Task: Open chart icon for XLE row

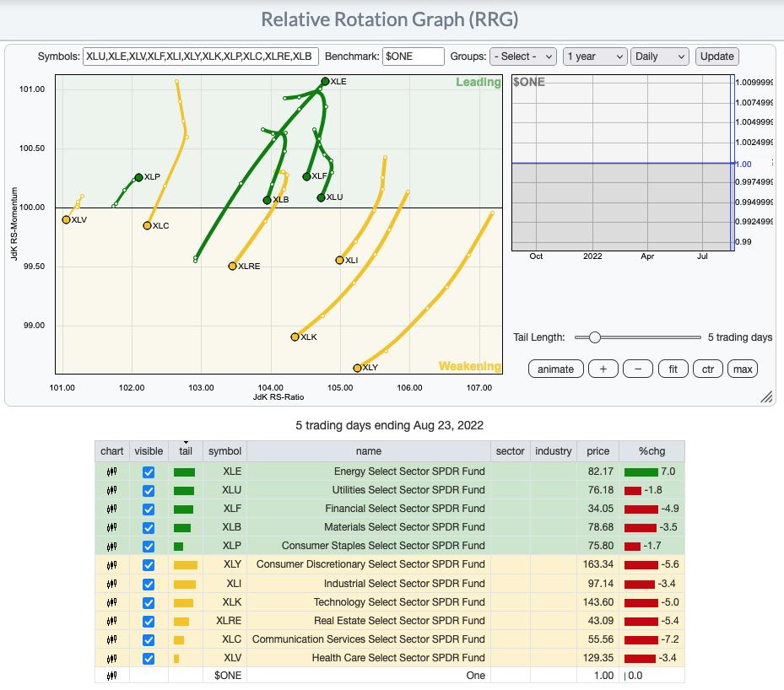Action: (x=112, y=472)
